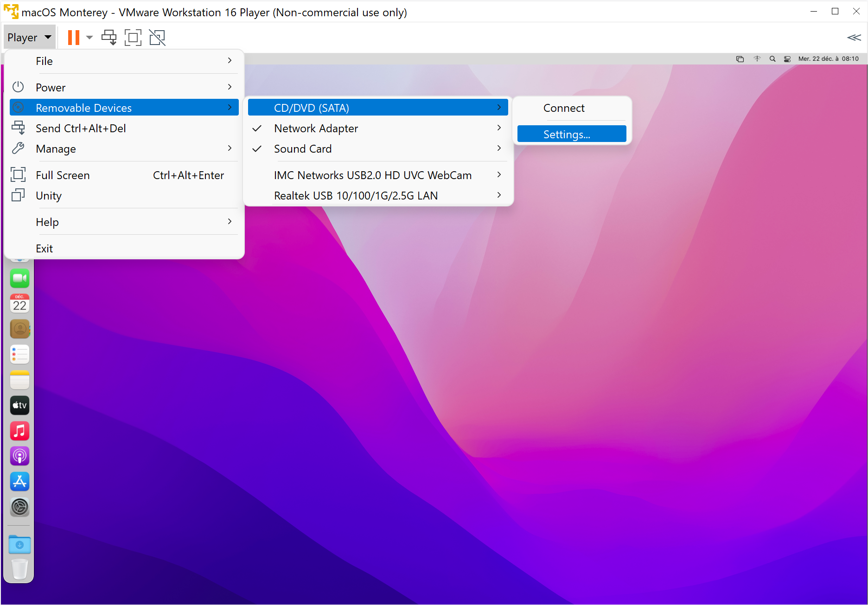Image resolution: width=868 pixels, height=605 pixels.
Task: Connect the CD/DVD (SATA) device
Action: 563,108
